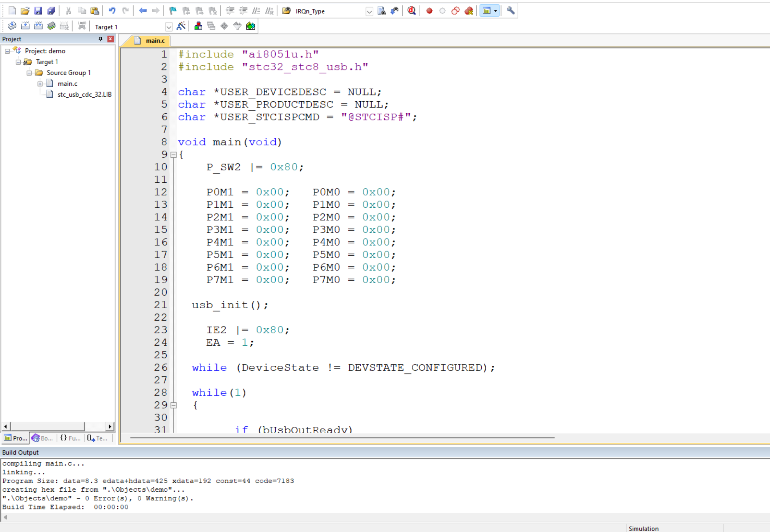
Task: Open the Pack Installer
Action: tap(251, 26)
